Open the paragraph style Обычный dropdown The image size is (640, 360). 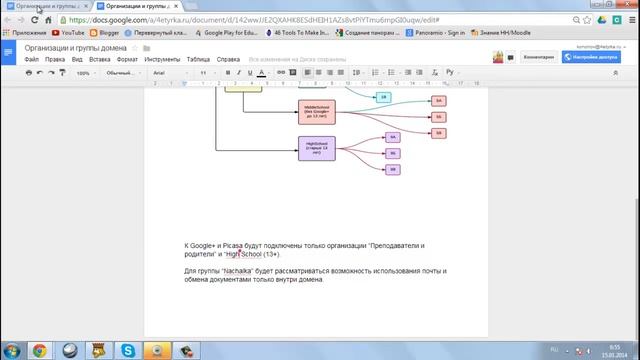123,73
